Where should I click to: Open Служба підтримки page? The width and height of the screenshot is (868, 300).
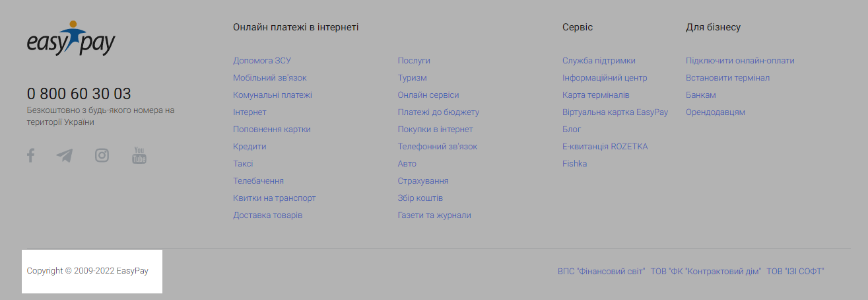[x=599, y=60]
